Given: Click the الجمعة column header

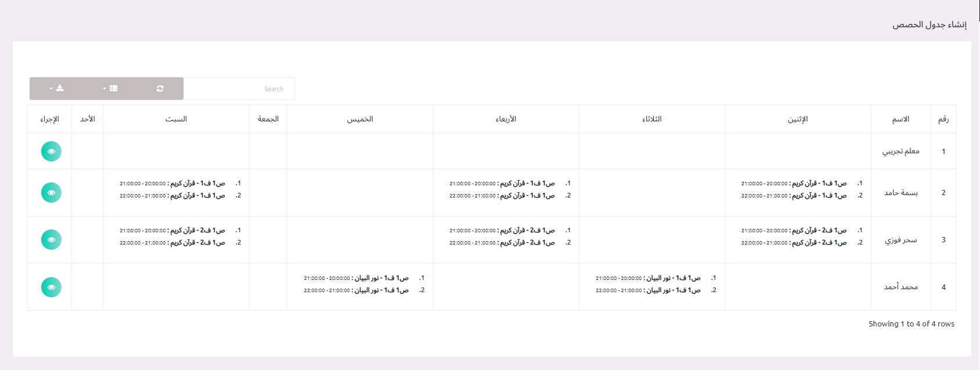Looking at the screenshot, I should coord(268,119).
